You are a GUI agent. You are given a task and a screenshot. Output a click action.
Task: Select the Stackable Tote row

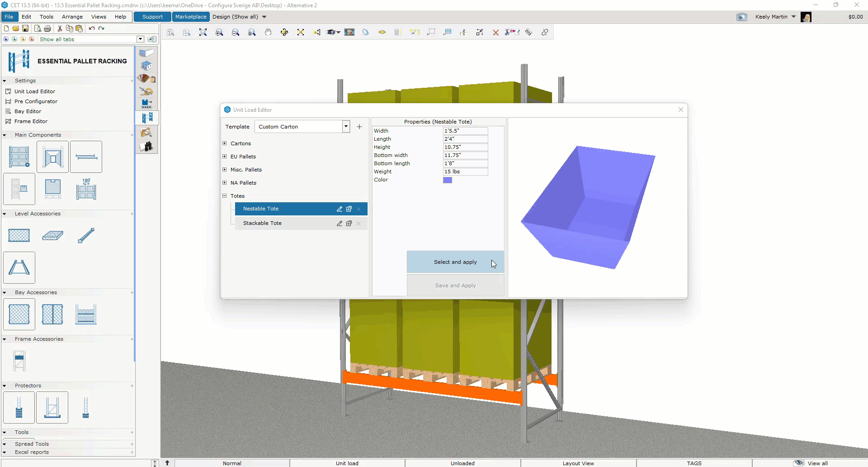click(x=301, y=223)
